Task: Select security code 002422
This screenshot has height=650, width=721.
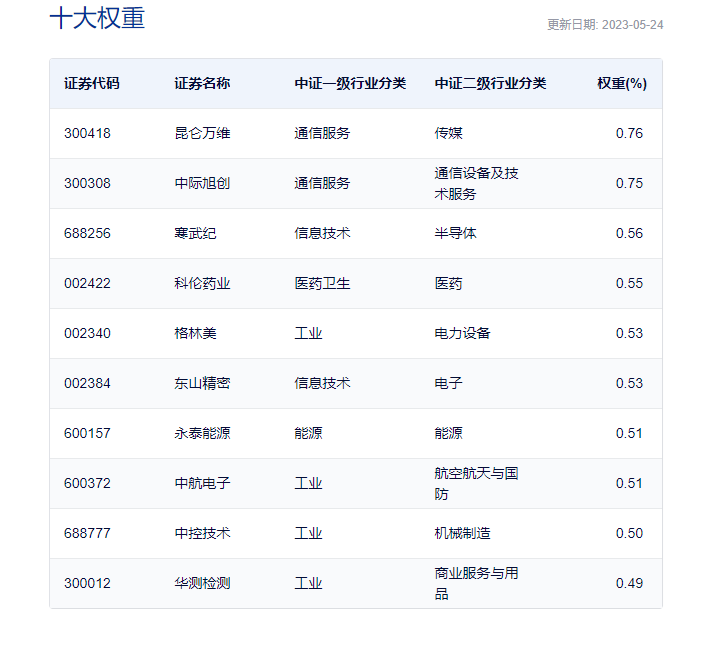Action: coord(87,284)
